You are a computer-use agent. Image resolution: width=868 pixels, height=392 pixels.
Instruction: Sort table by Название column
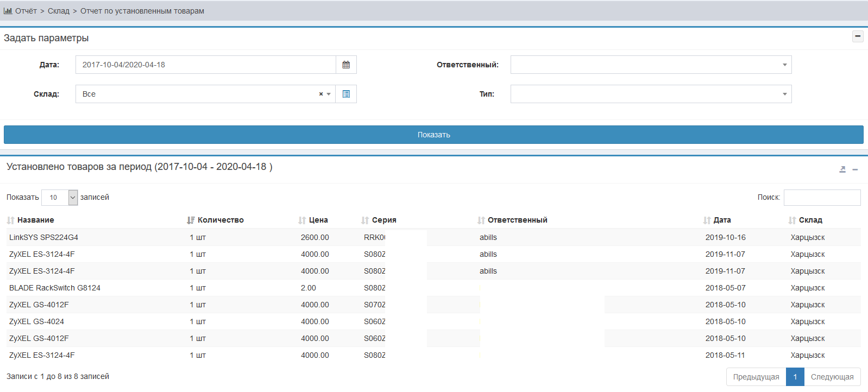pos(35,220)
